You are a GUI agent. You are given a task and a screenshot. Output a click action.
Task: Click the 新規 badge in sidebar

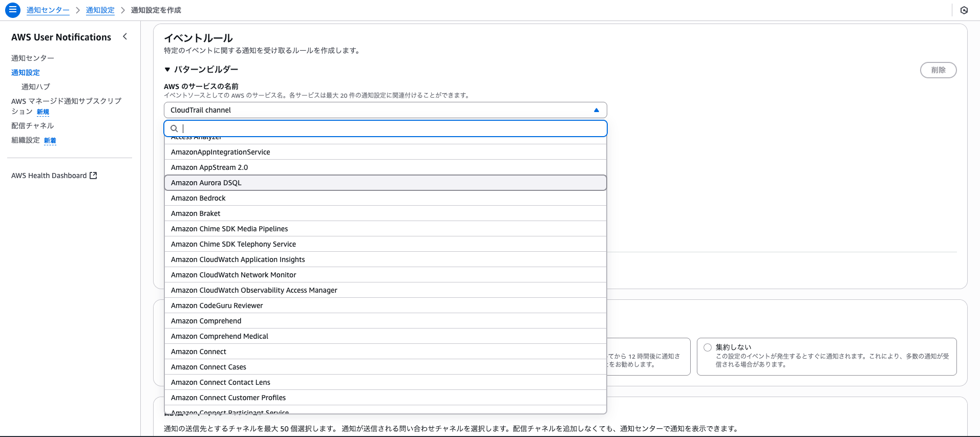point(43,112)
